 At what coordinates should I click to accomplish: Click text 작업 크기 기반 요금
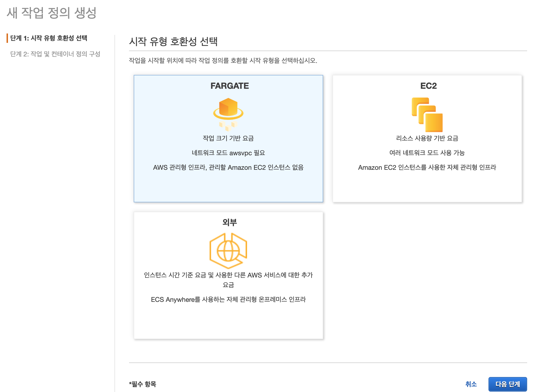tap(228, 138)
